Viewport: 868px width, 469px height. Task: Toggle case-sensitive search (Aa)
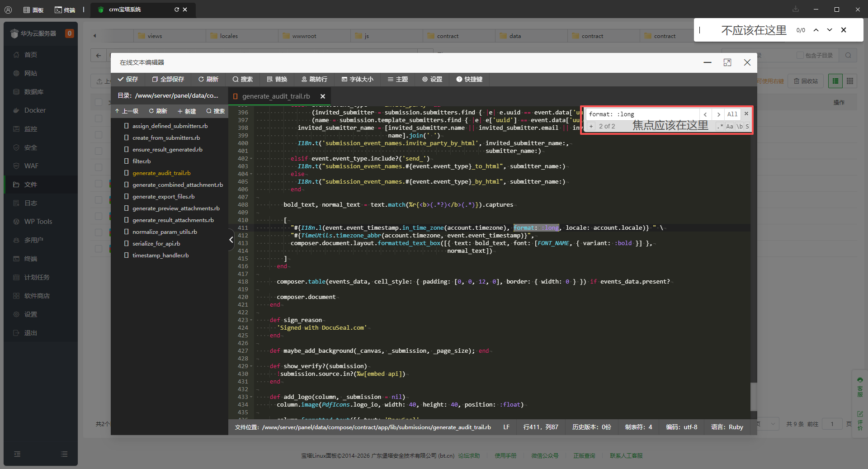pyautogui.click(x=730, y=127)
